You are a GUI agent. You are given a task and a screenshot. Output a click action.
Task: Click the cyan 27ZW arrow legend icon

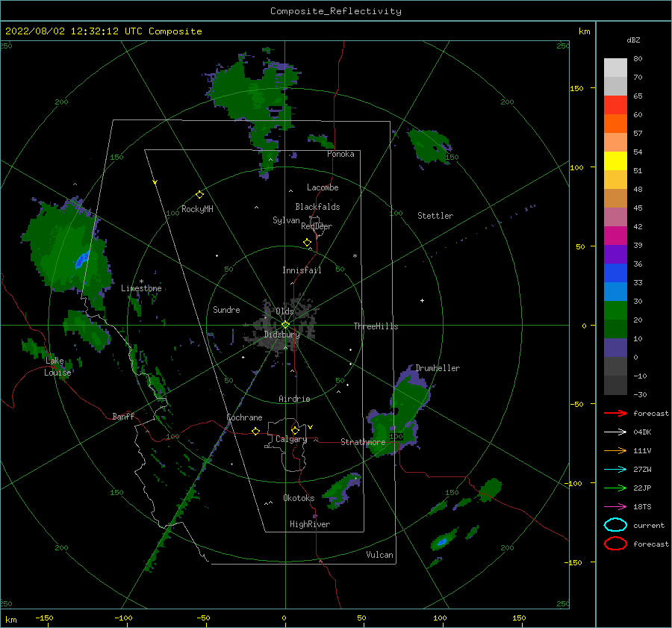pos(615,470)
